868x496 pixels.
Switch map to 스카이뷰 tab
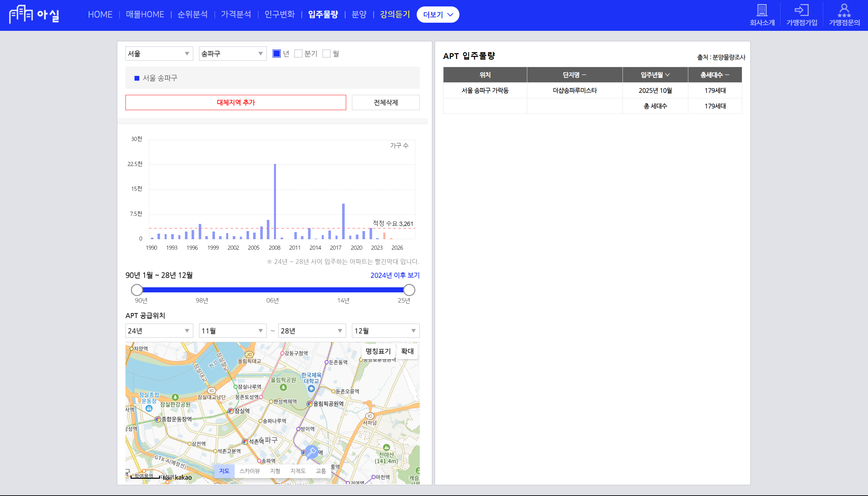coord(249,471)
